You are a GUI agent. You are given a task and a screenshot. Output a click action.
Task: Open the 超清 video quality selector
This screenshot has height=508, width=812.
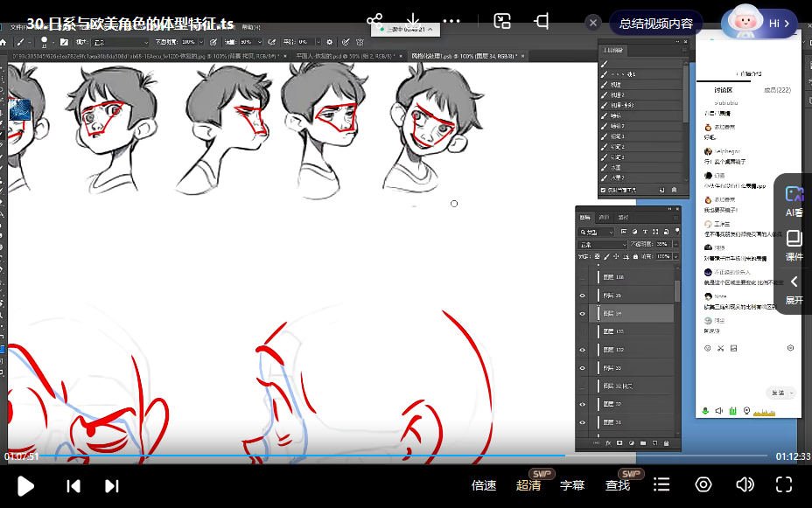point(528,485)
